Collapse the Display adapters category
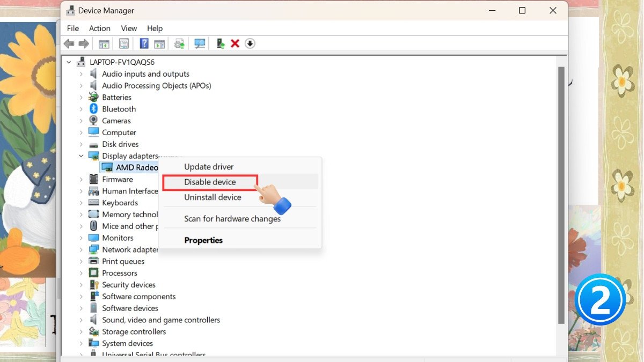 tap(82, 156)
